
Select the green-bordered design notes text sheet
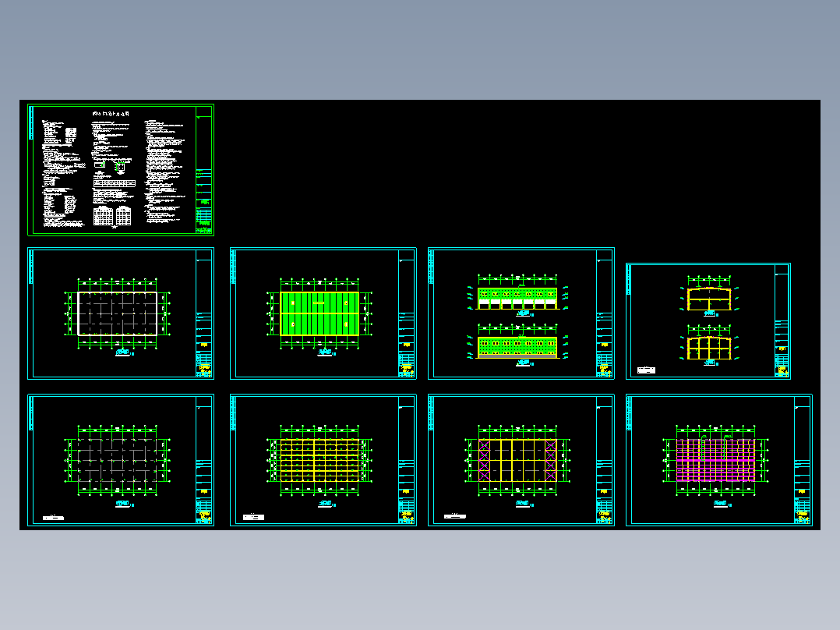point(121,170)
